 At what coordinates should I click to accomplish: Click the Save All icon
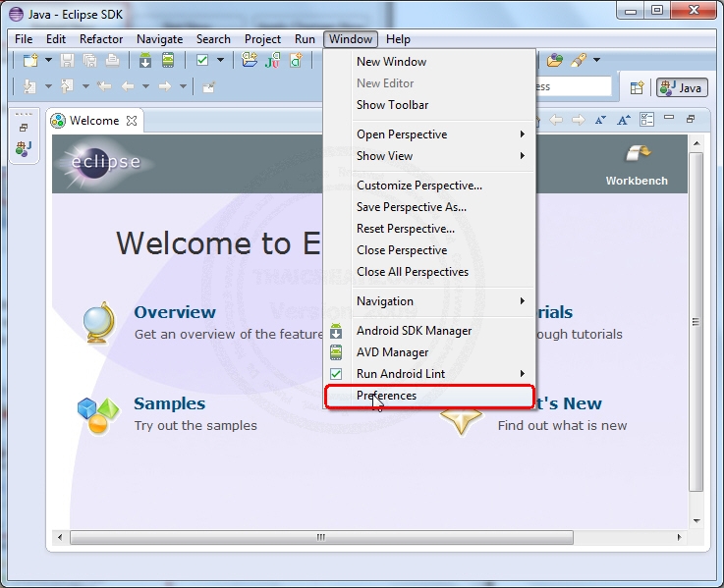tap(89, 60)
